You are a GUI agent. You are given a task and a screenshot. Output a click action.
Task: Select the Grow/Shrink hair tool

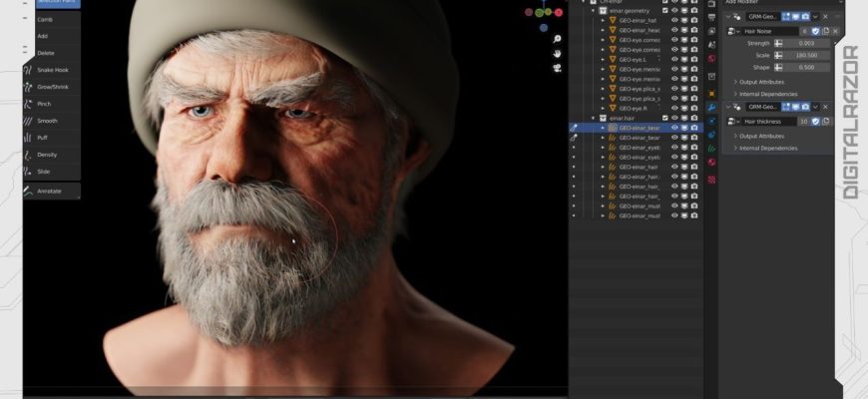tap(52, 87)
